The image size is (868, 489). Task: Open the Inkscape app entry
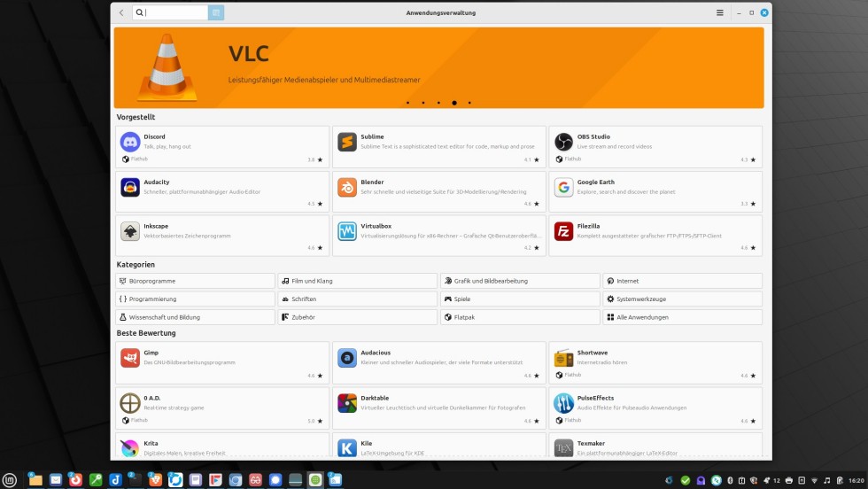pos(221,237)
